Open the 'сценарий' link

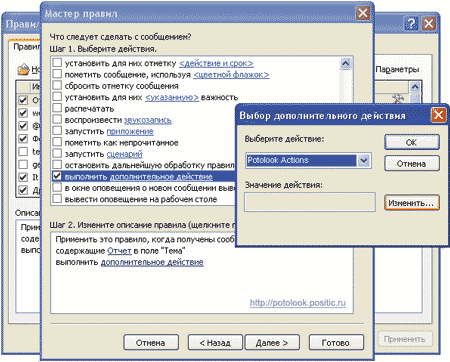pos(124,154)
